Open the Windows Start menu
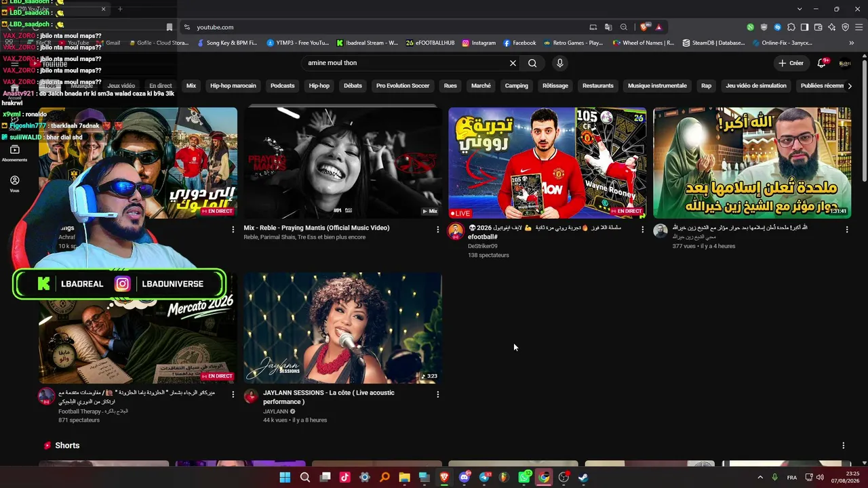Viewport: 868px width, 488px height. [285, 477]
